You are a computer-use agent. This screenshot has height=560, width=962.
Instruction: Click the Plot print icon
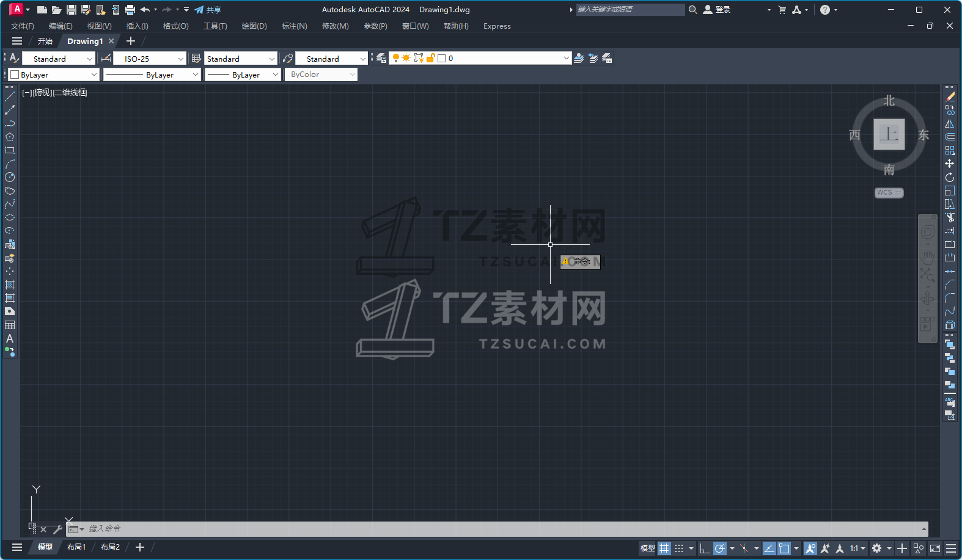(x=130, y=10)
